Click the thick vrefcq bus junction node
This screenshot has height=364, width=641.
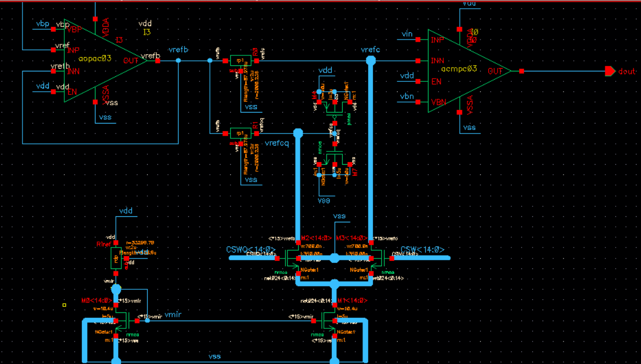298,133
